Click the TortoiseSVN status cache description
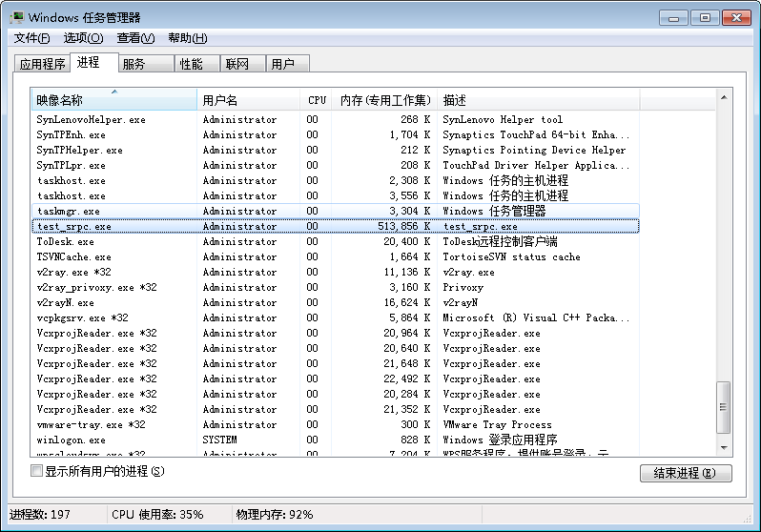Image resolution: width=761 pixels, height=532 pixels. 511,256
